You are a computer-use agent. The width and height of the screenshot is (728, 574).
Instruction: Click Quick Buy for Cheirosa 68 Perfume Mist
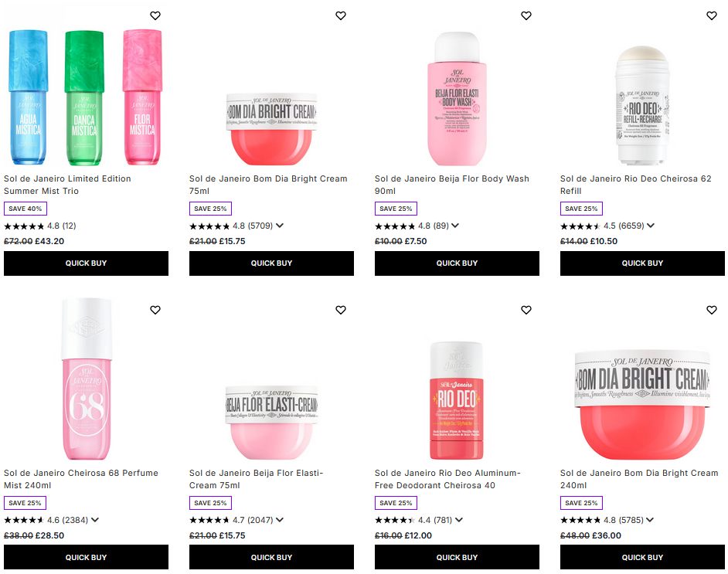(86, 557)
